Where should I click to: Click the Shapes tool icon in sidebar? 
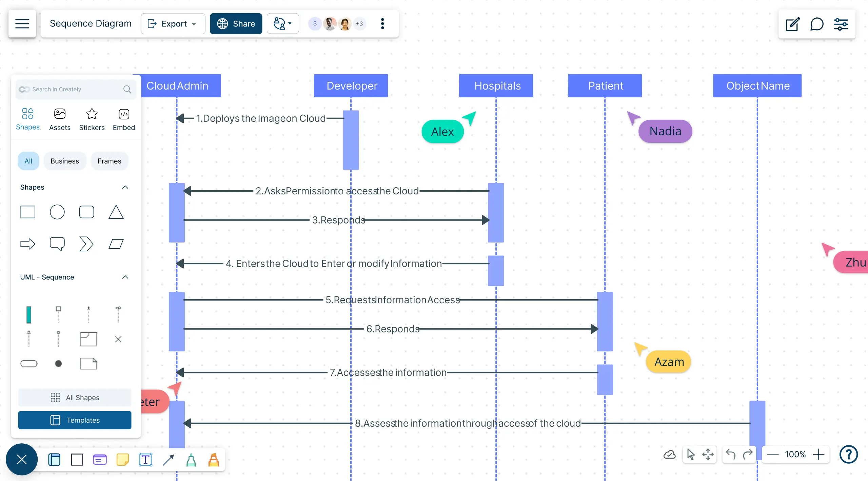tap(27, 115)
